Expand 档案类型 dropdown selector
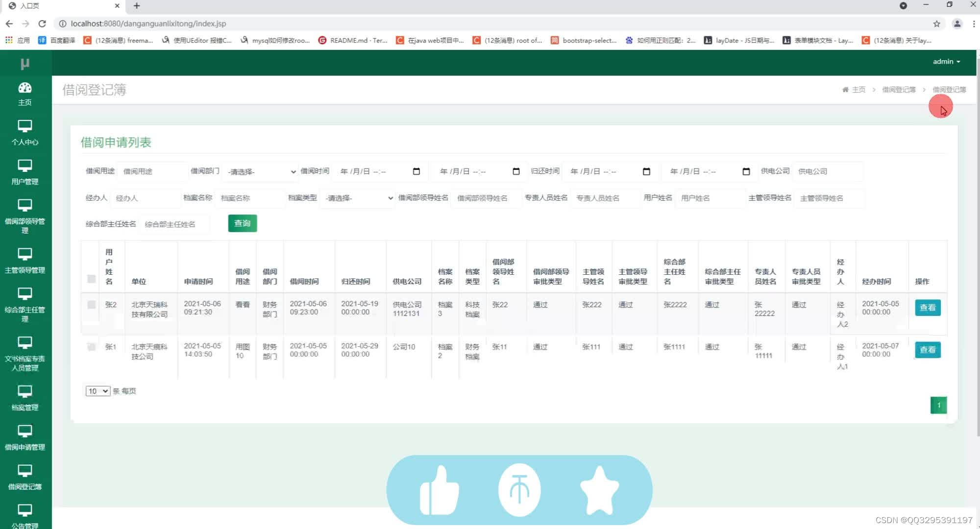 click(358, 198)
